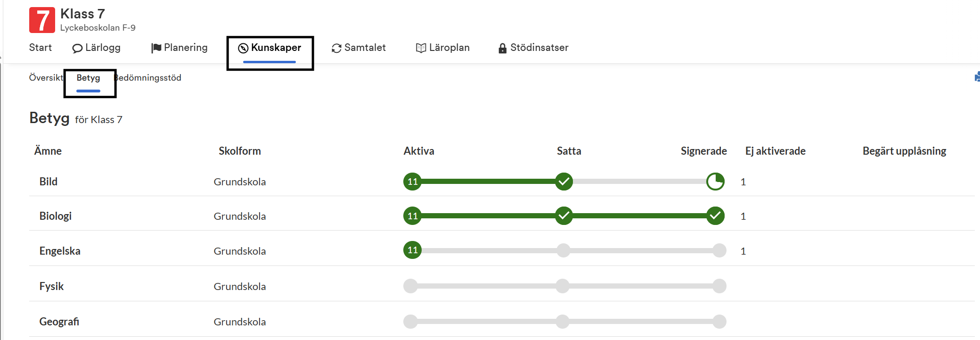The image size is (980, 340).
Task: Click the blue icon at far right edge
Action: pos(977,77)
